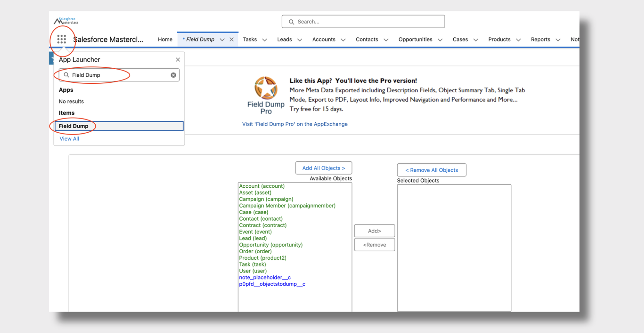Click Remove All Objects button
This screenshot has height=333, width=644.
(432, 170)
